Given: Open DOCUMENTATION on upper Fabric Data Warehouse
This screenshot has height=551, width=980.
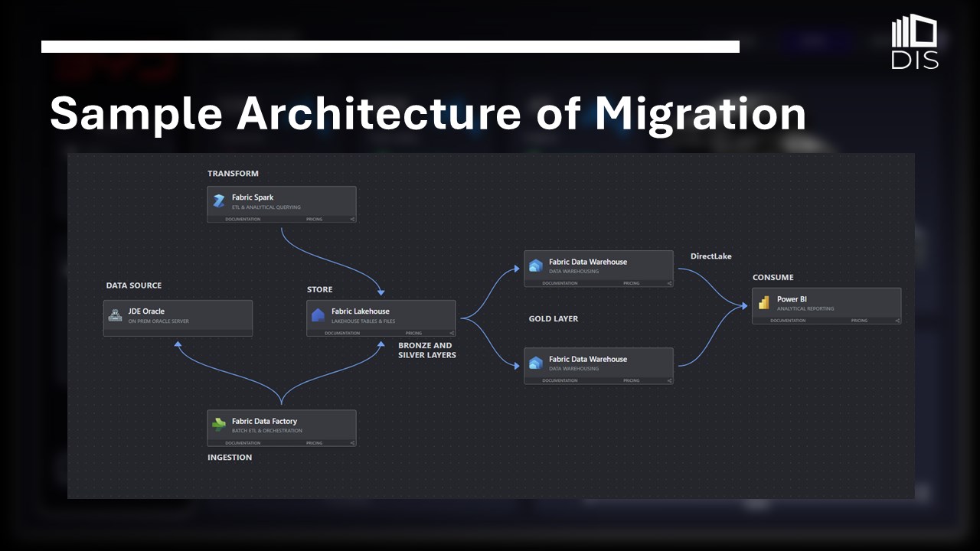Looking at the screenshot, I should pos(560,283).
